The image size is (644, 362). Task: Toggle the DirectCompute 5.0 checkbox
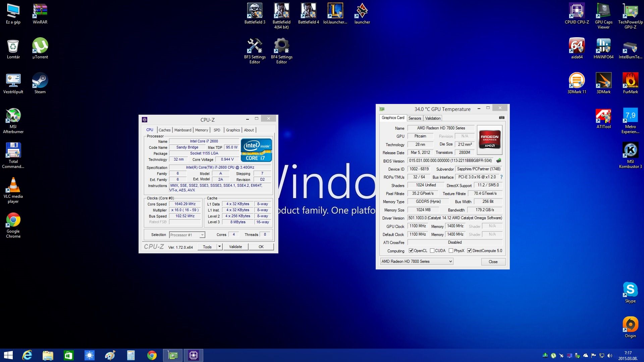(469, 251)
